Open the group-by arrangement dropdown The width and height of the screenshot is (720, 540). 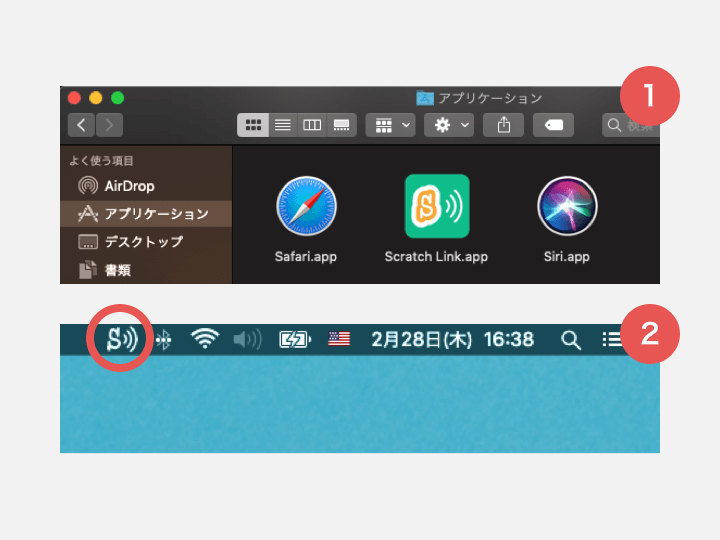tap(390, 125)
